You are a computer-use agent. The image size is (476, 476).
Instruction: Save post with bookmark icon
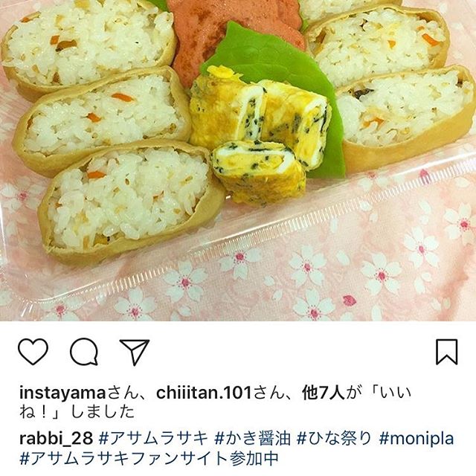[x=446, y=352]
